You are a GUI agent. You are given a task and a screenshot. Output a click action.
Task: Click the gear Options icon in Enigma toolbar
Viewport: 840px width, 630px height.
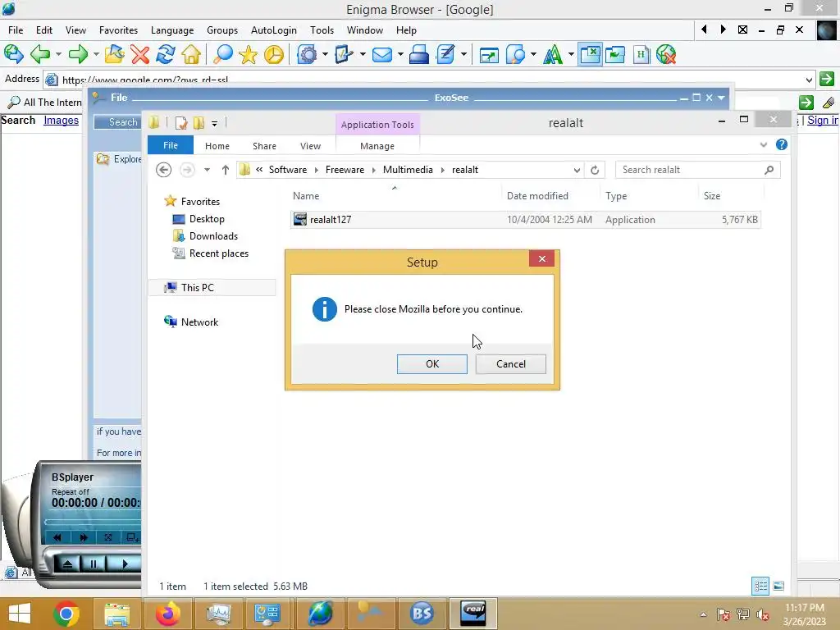[x=307, y=54]
